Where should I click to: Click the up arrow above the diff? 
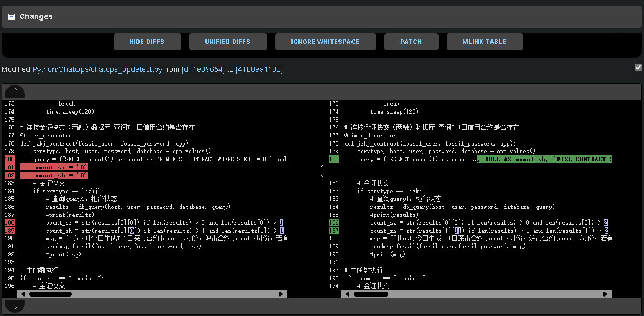pyautogui.click(x=15, y=91)
